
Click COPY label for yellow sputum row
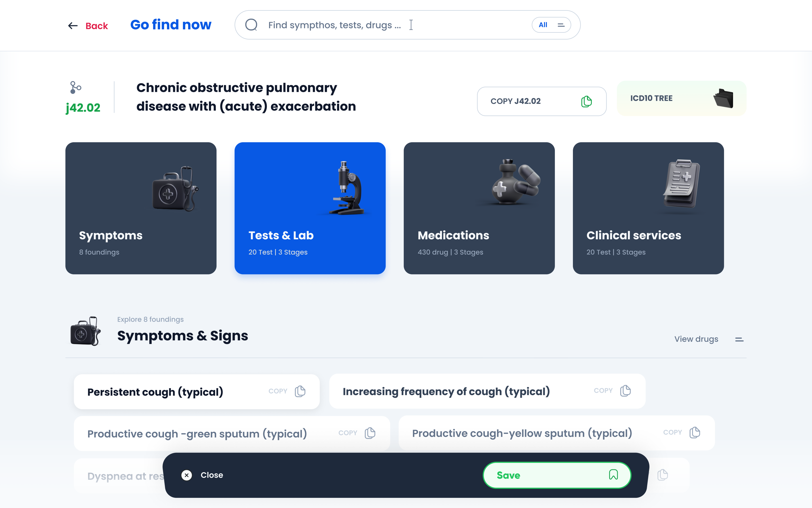(x=673, y=432)
